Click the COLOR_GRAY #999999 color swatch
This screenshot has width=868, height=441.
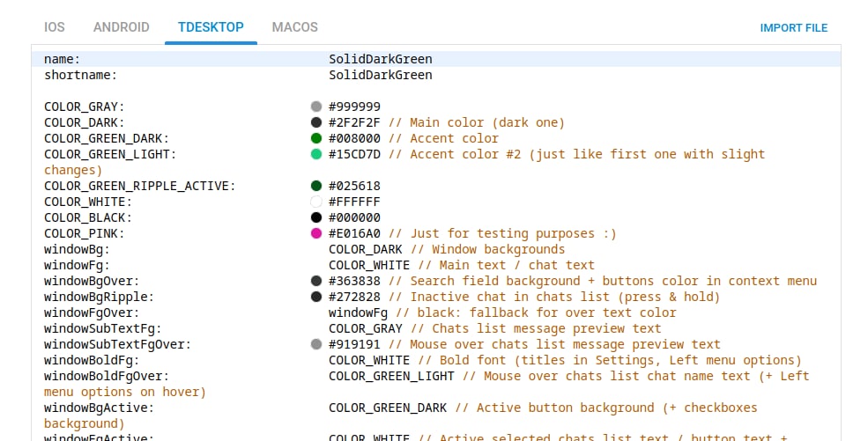tap(316, 107)
